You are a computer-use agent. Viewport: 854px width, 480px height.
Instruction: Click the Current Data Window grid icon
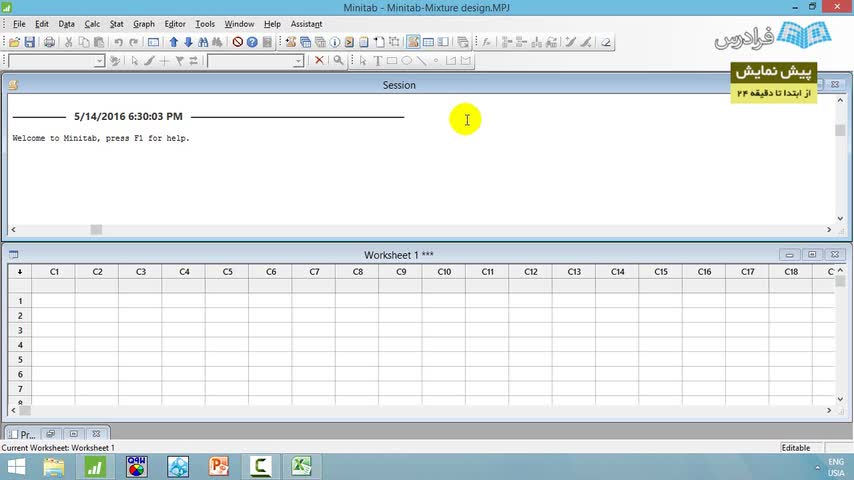click(428, 42)
